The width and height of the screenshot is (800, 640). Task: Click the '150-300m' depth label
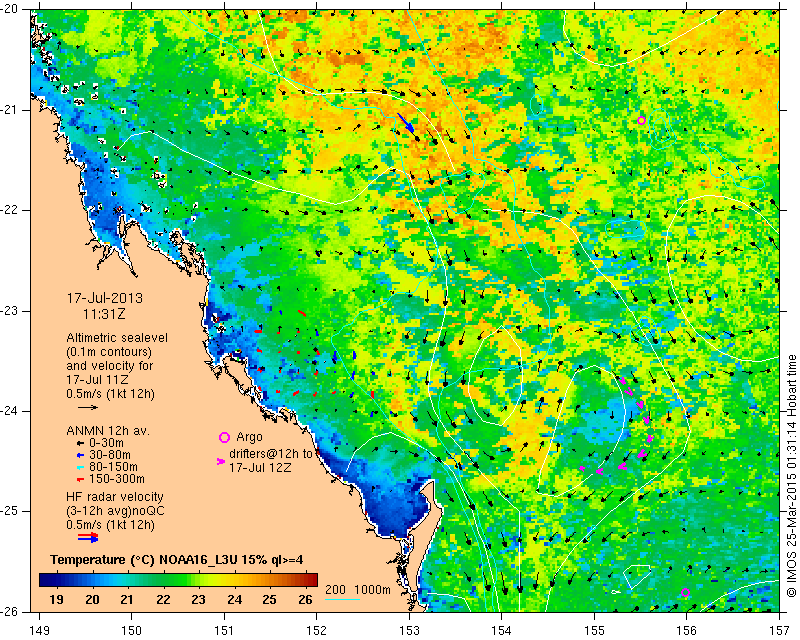click(x=117, y=479)
